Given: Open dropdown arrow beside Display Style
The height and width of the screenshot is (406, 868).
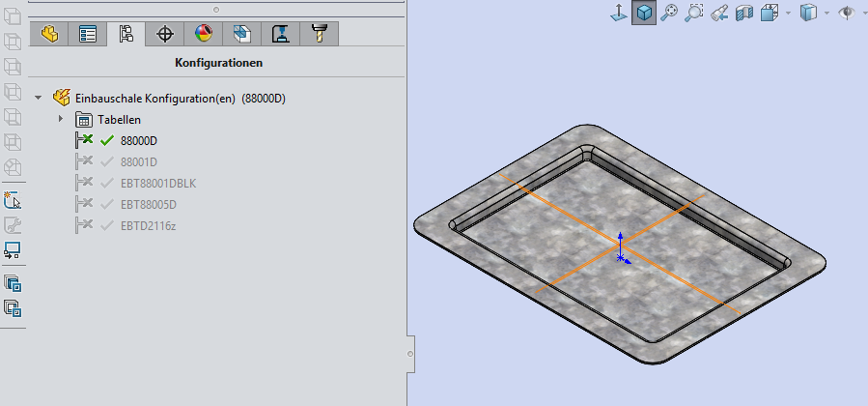Looking at the screenshot, I should click(x=826, y=13).
